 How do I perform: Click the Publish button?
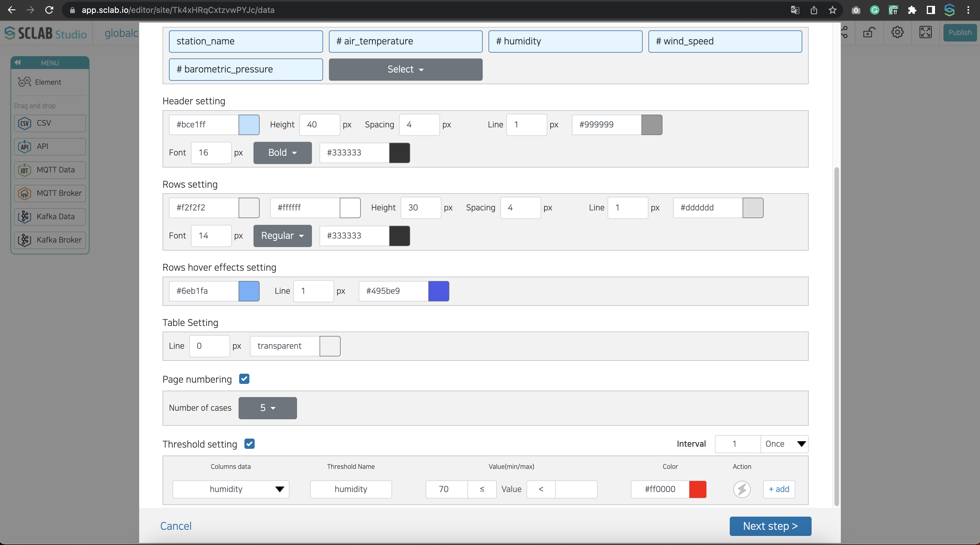coord(960,32)
